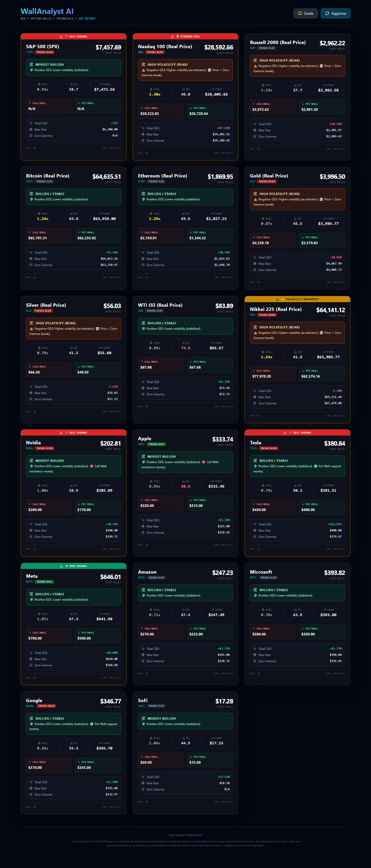Click the refresh icon in Aggiorna button
371x868 pixels.
(x=327, y=13)
